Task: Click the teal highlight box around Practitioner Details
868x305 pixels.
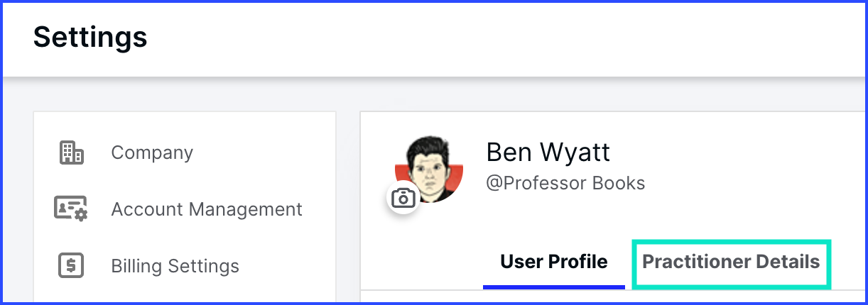Action: pyautogui.click(x=731, y=264)
